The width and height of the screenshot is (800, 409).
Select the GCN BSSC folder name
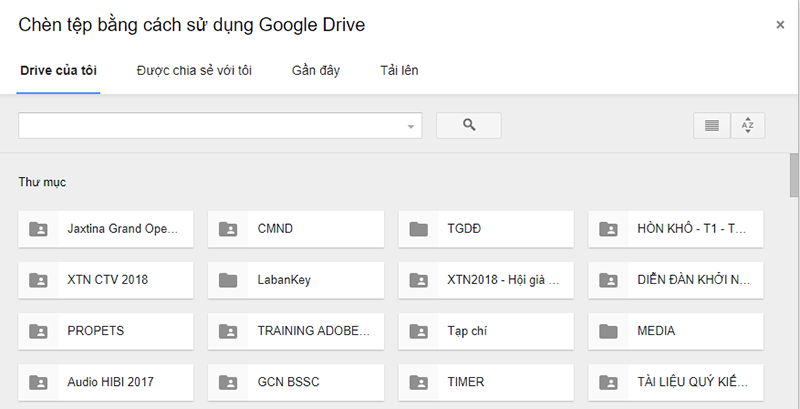[288, 382]
